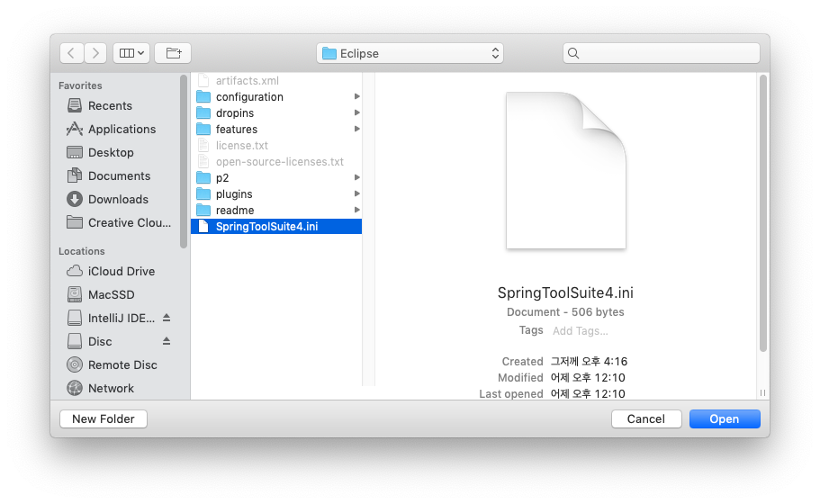Select the features folder
This screenshot has height=504, width=820.
(276, 129)
